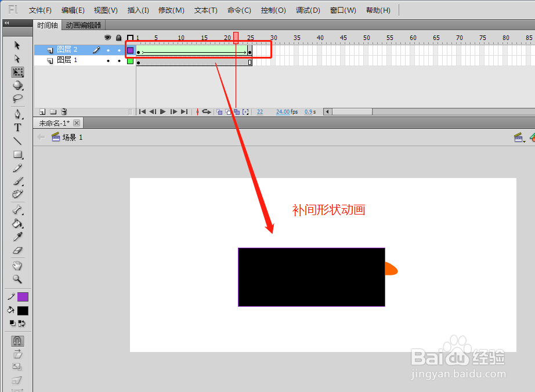Select the 图层 1 layer row
The height and width of the screenshot is (392, 535).
pos(85,61)
